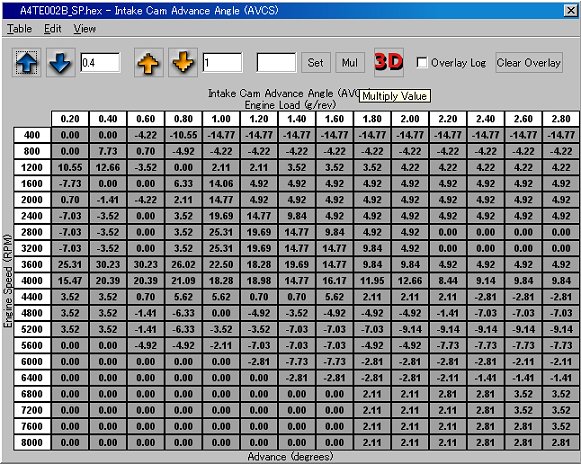Screen dimensions: 581x464
Task: Click the coarse increment field showing 1
Action: [x=222, y=63]
